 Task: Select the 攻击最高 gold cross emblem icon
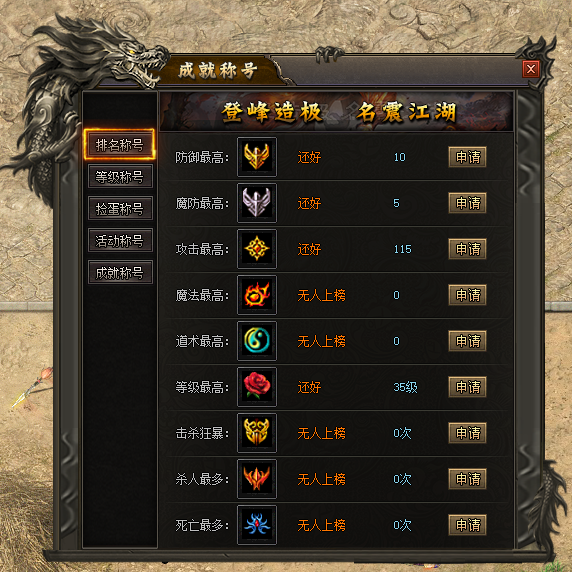click(257, 249)
